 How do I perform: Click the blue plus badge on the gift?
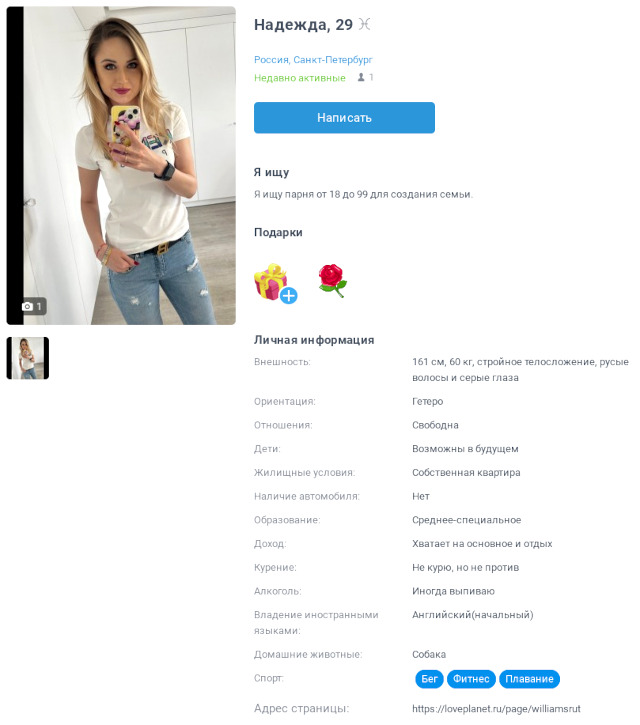(x=289, y=295)
